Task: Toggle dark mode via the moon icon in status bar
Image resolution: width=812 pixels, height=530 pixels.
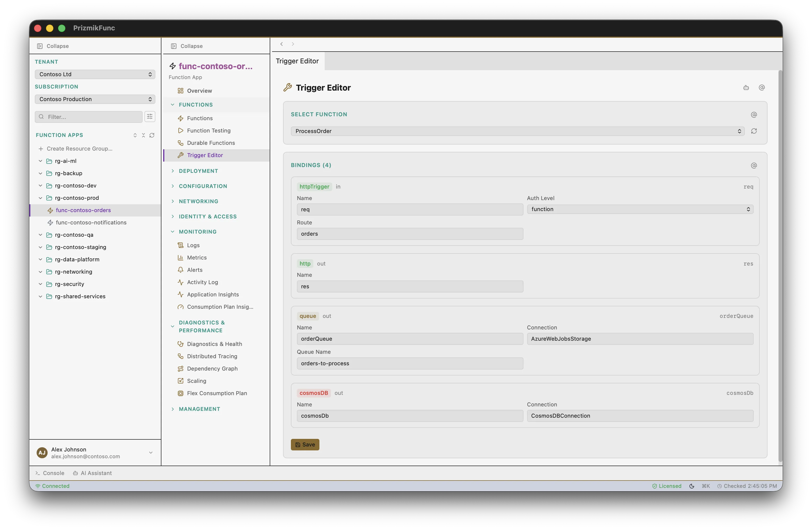Action: 692,485
